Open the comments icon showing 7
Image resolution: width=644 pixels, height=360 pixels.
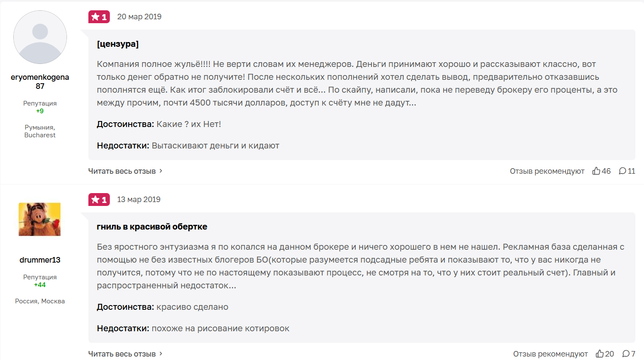point(626,354)
